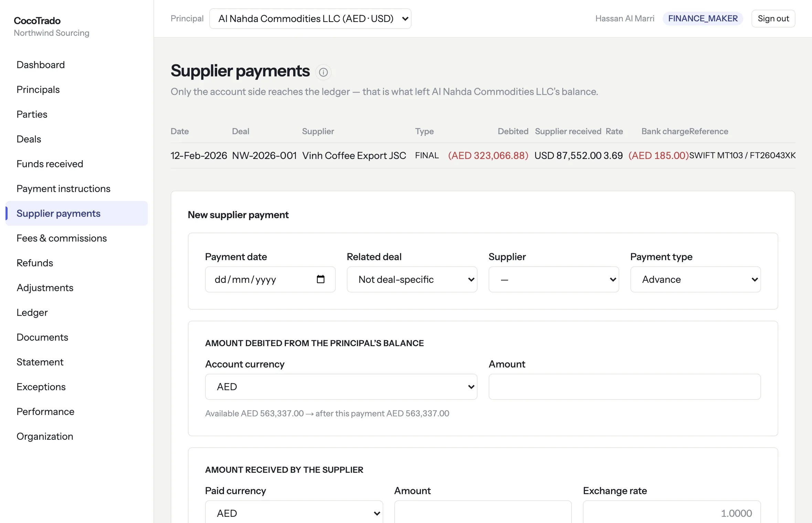Expand the Account currency dropdown
This screenshot has width=812, height=523.
pyautogui.click(x=341, y=387)
